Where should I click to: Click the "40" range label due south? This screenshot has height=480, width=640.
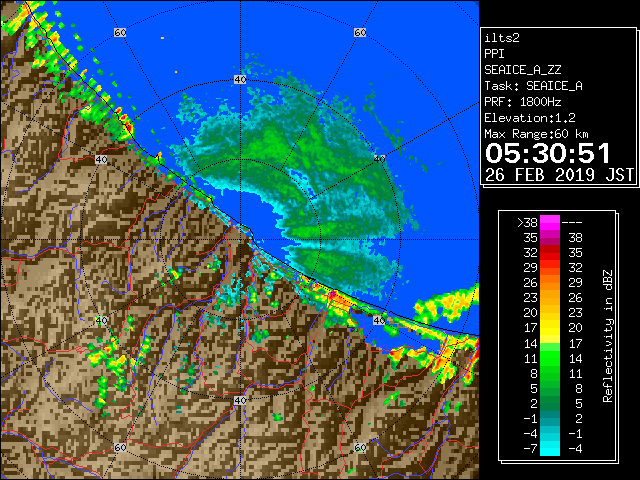coord(240,400)
